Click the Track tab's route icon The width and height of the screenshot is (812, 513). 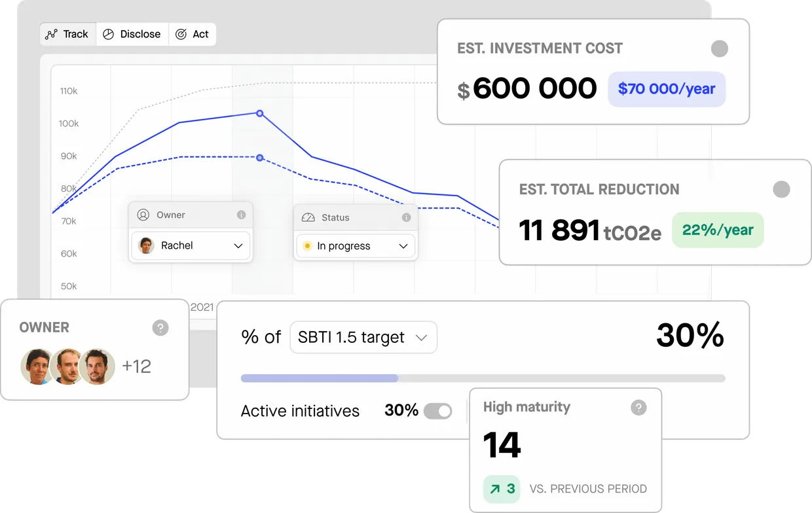tap(52, 33)
